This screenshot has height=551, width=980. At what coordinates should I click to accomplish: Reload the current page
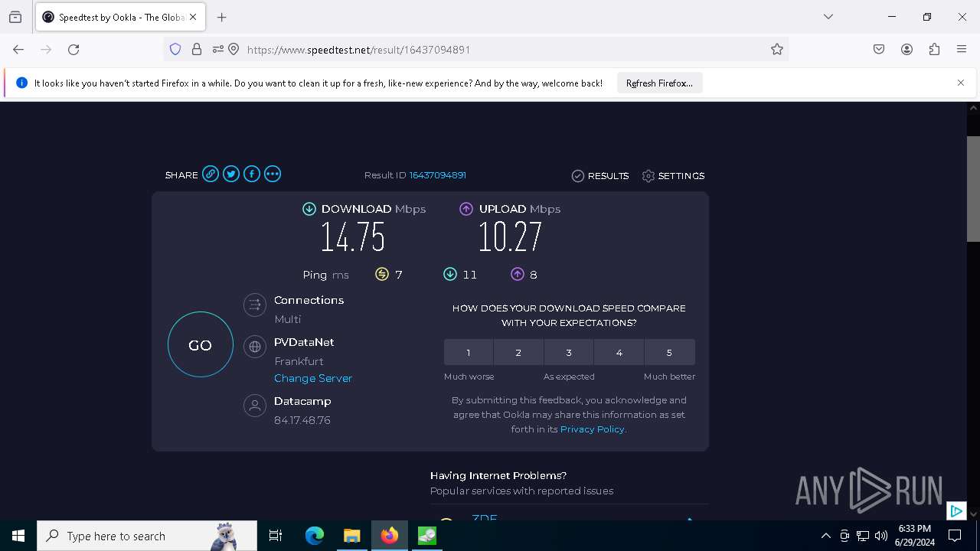click(73, 49)
